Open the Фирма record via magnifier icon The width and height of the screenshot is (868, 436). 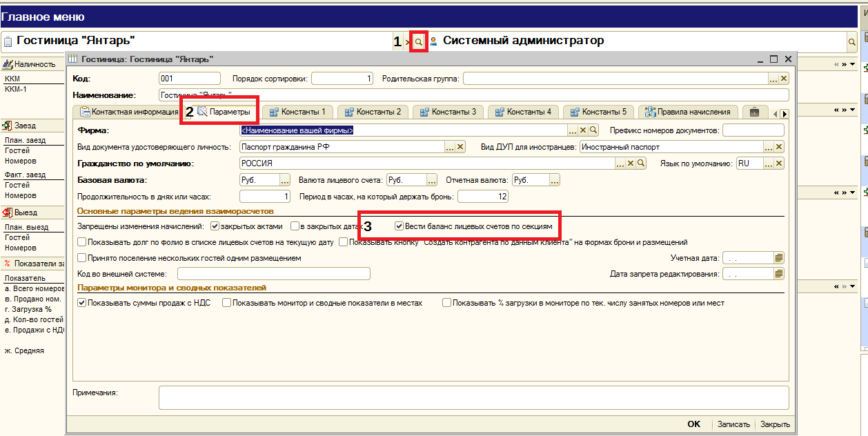click(593, 130)
